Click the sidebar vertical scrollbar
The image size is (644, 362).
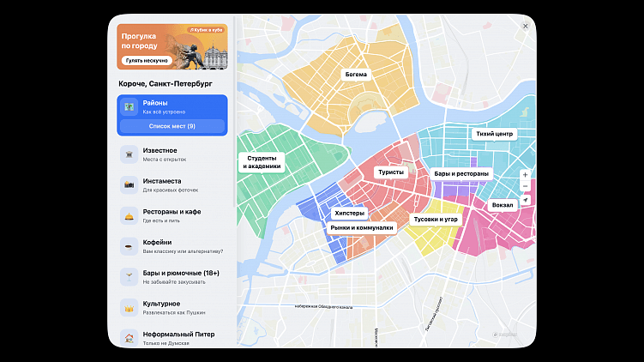tap(234, 111)
